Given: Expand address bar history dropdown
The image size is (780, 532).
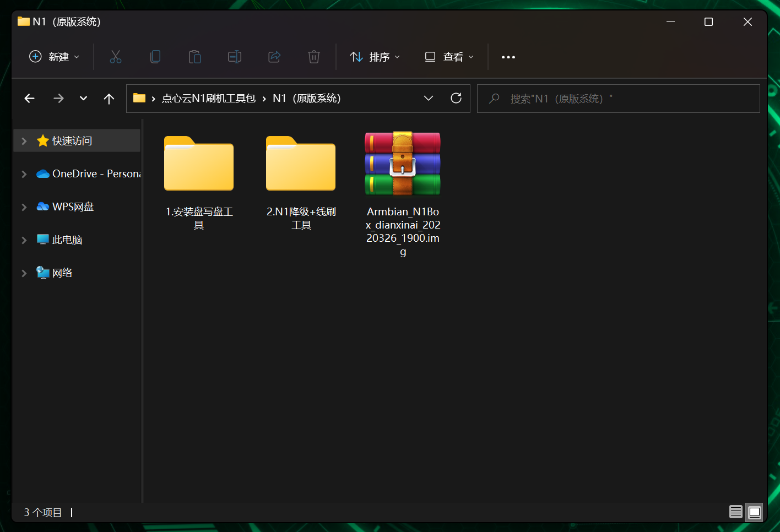Looking at the screenshot, I should (429, 98).
